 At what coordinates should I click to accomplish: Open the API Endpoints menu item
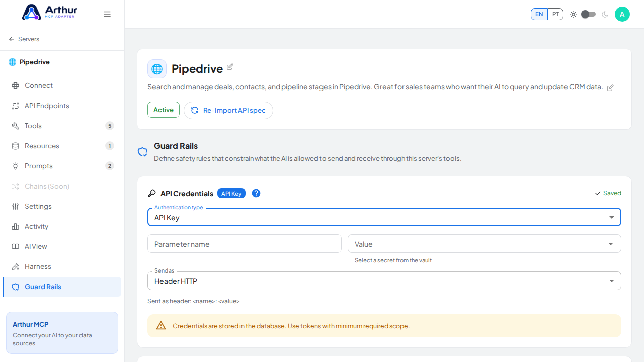tap(62, 106)
